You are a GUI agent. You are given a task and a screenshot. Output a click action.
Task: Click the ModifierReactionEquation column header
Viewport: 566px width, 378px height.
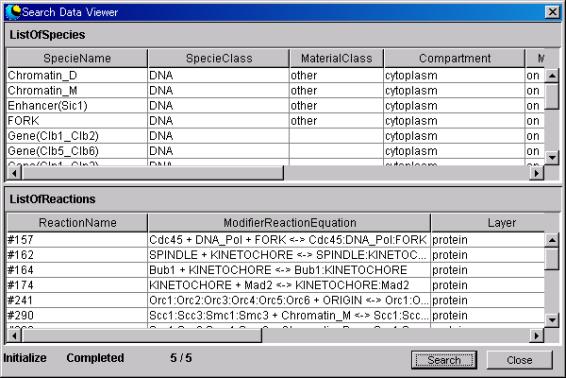[289, 223]
